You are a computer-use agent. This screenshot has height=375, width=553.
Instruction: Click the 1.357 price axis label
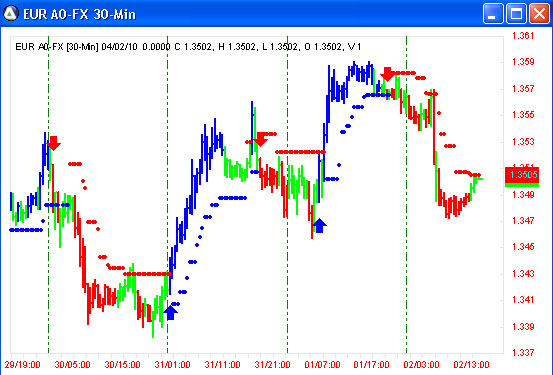(523, 89)
